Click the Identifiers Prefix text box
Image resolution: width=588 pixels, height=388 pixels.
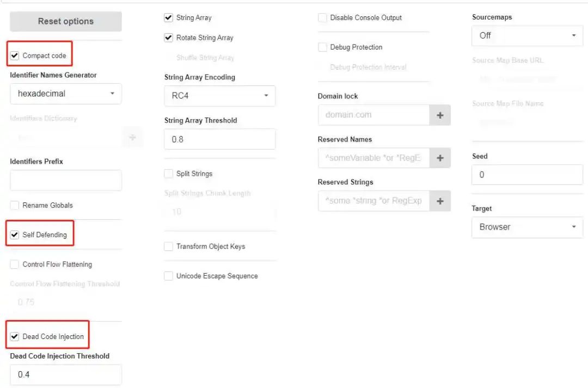click(66, 180)
